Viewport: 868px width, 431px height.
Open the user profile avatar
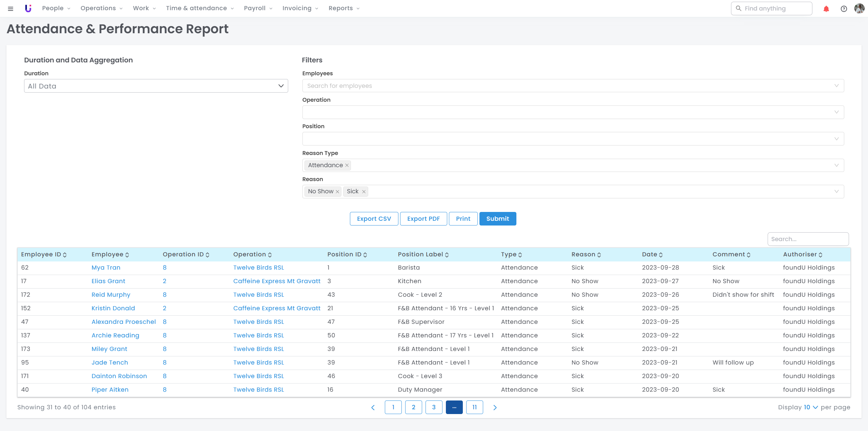[859, 8]
